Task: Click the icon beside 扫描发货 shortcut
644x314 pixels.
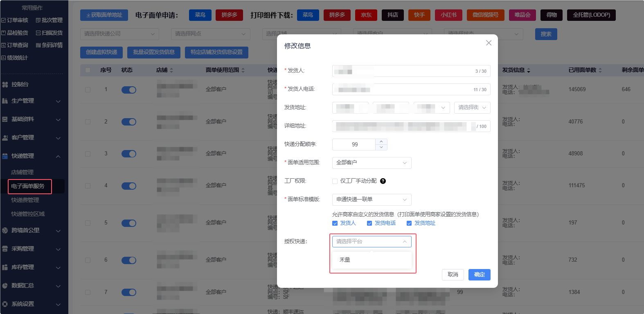Action: 38,33
